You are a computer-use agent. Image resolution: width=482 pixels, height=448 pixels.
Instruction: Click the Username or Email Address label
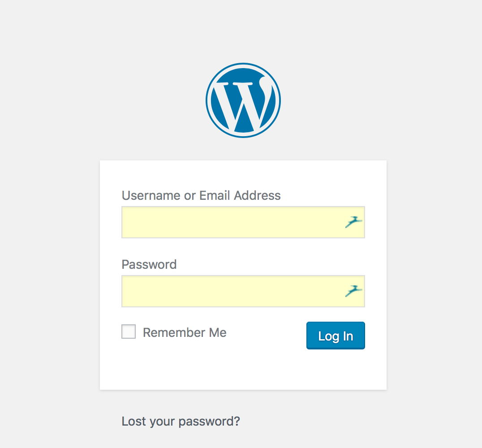coord(201,195)
